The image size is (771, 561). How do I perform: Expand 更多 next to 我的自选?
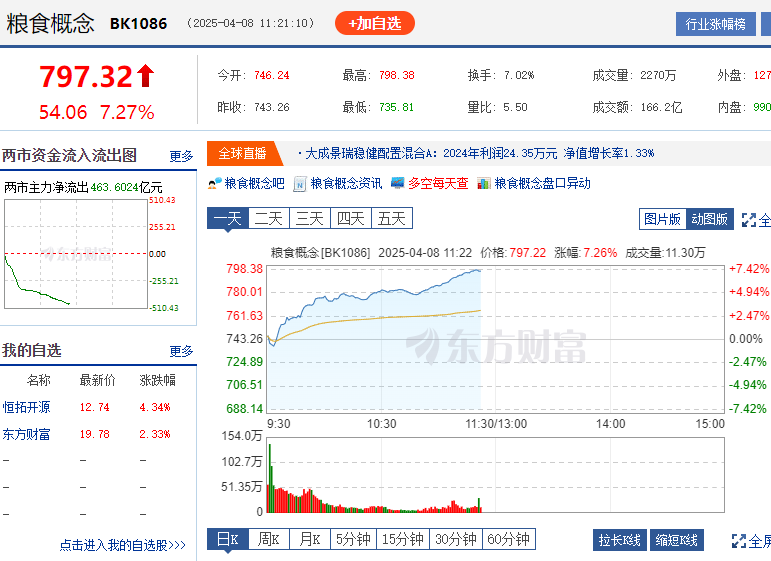pyautogui.click(x=181, y=351)
